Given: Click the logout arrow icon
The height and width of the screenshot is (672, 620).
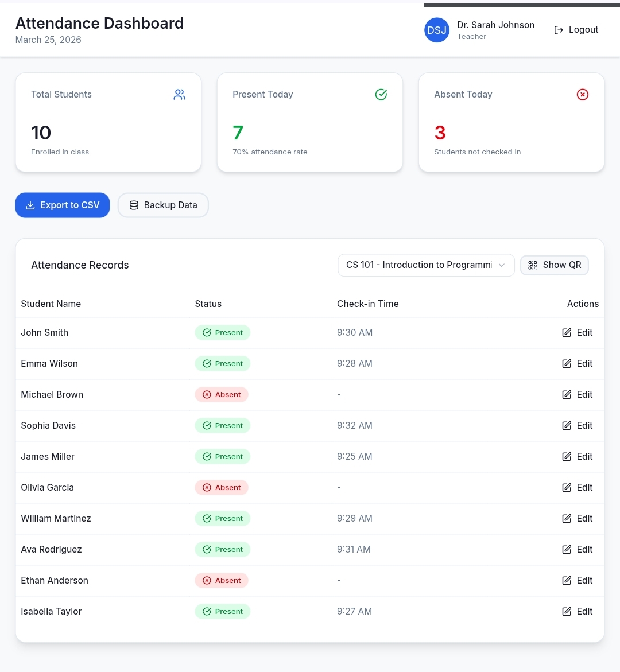Looking at the screenshot, I should pos(559,30).
